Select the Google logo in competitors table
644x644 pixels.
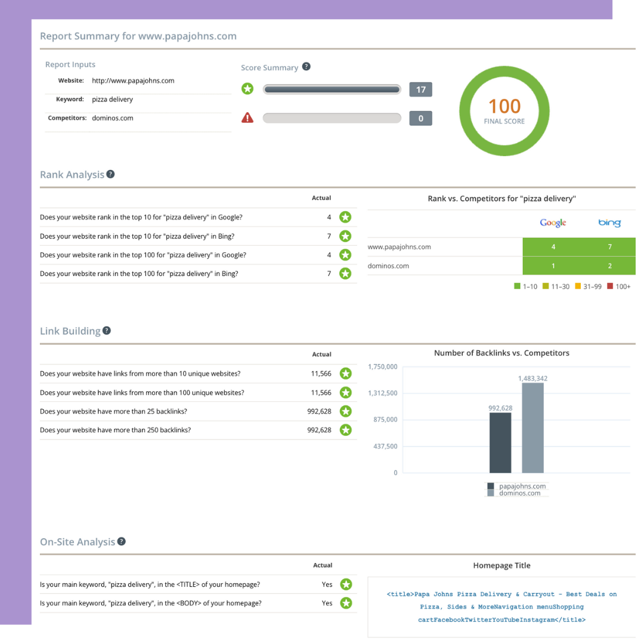tap(552, 222)
